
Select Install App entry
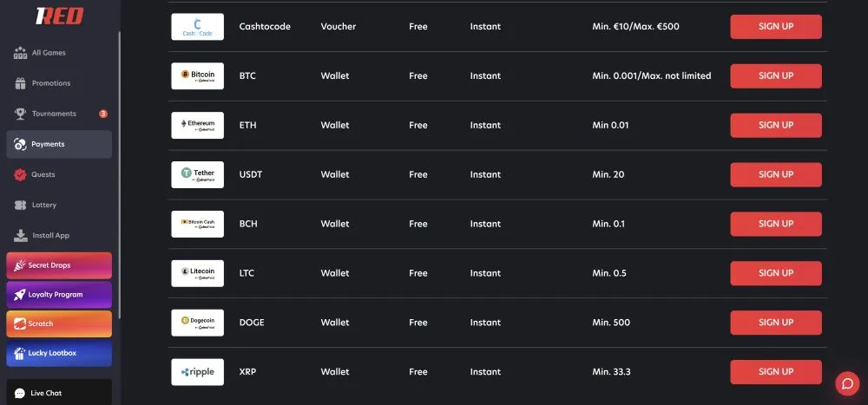tap(59, 236)
